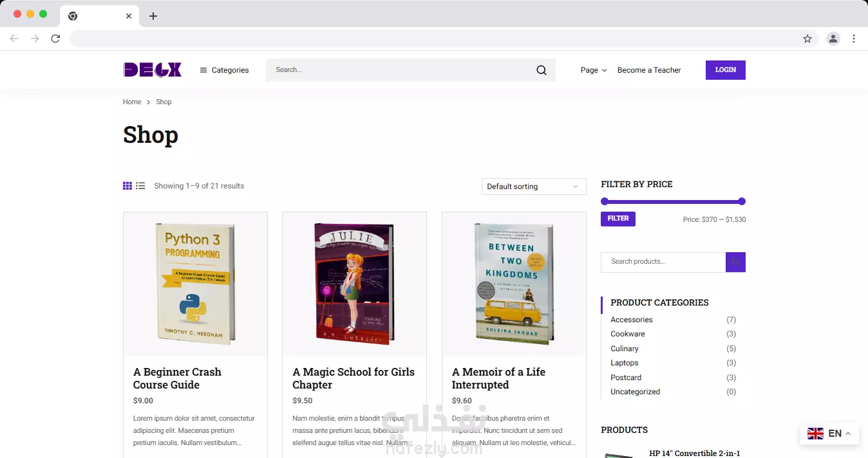Viewport: 868px width, 458px height.
Task: Click the $9.60 price text
Action: click(x=462, y=401)
